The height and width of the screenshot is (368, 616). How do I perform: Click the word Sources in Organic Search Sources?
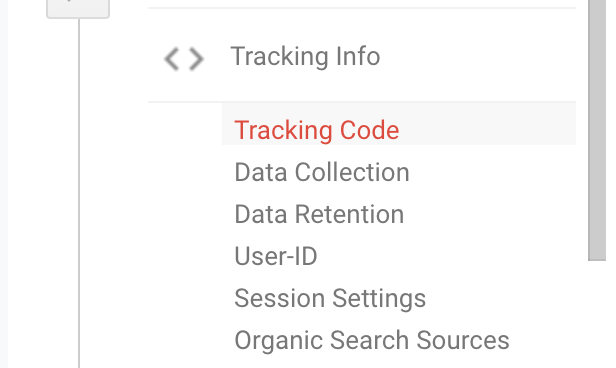pyautogui.click(x=463, y=340)
